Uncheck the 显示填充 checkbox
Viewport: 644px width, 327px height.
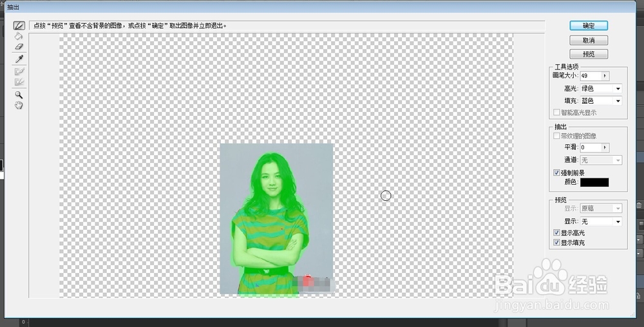[x=556, y=243]
